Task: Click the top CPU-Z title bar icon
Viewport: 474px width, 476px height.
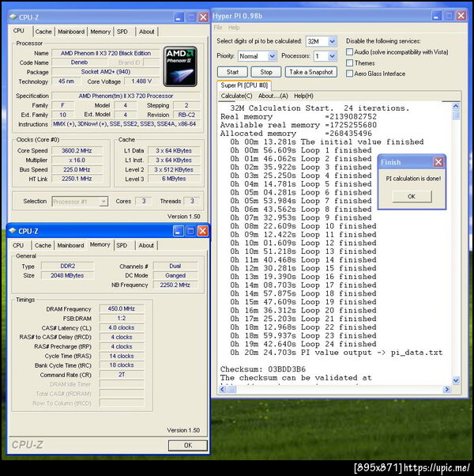Action: pyautogui.click(x=13, y=17)
